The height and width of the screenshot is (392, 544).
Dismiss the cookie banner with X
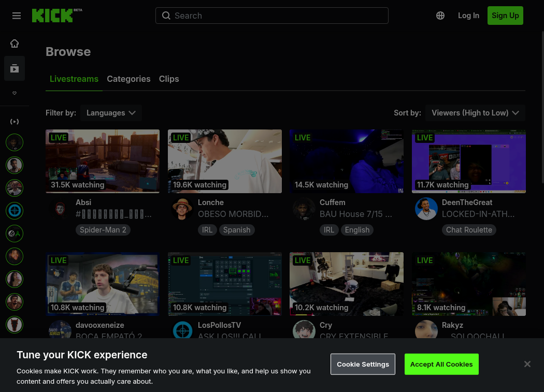[527, 364]
